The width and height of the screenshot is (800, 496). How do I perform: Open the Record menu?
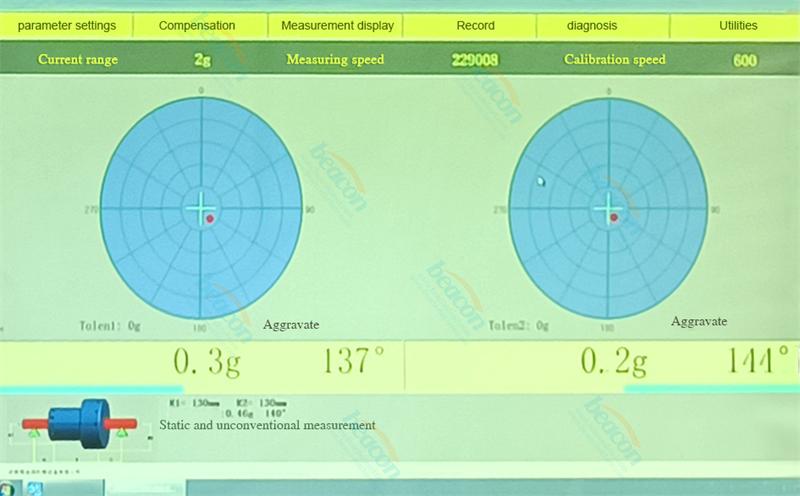[x=475, y=25]
